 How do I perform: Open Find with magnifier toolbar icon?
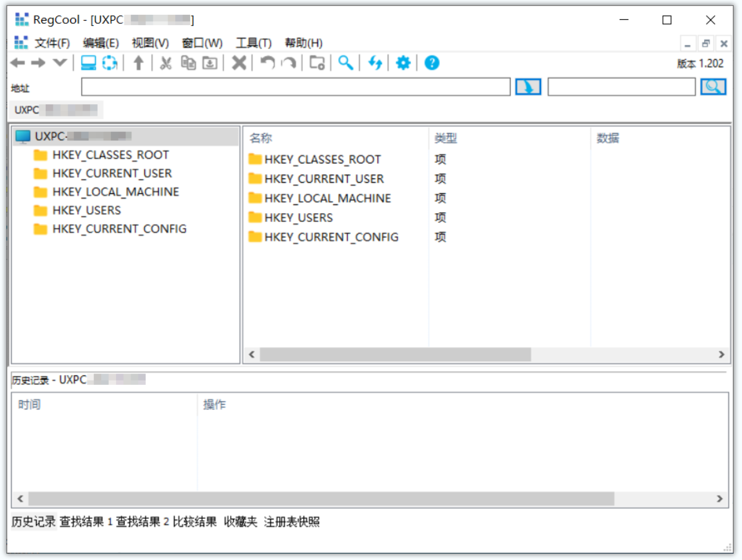tap(345, 62)
